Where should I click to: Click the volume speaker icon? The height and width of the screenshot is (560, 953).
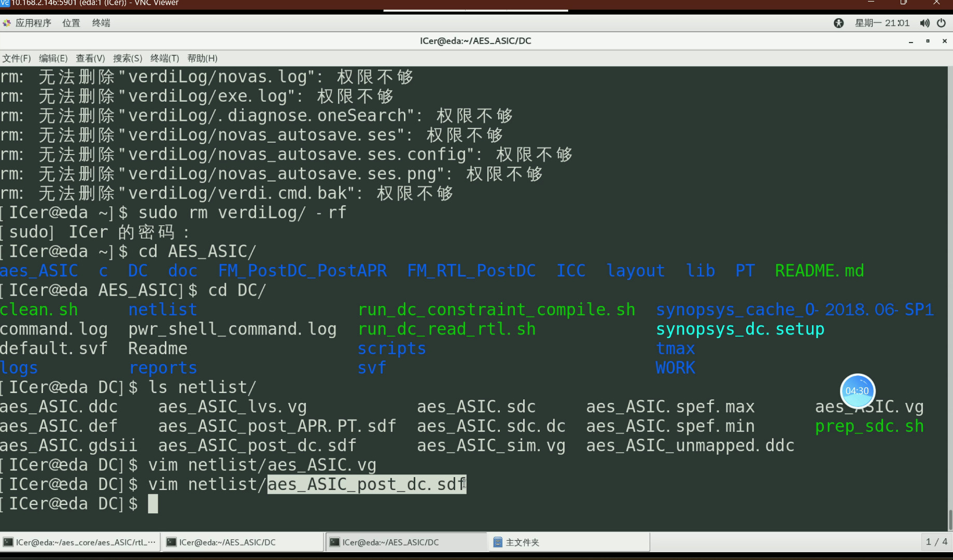924,23
